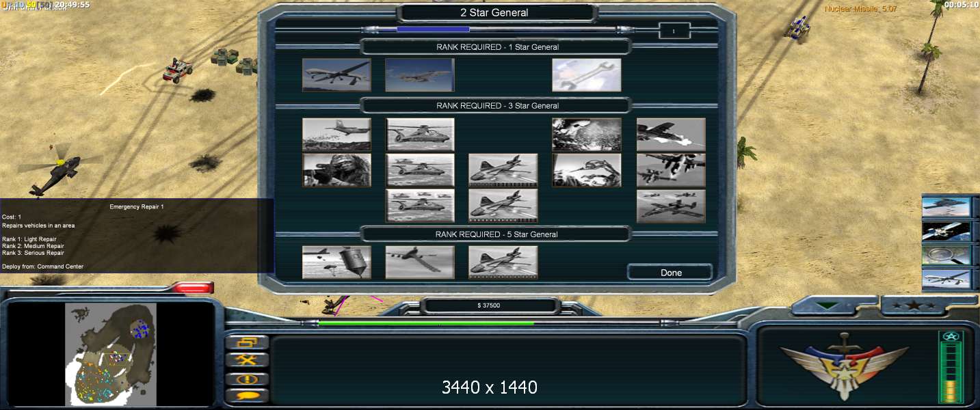Choose the three-helicopter power icon
The height and width of the screenshot is (410, 980).
[x=420, y=206]
